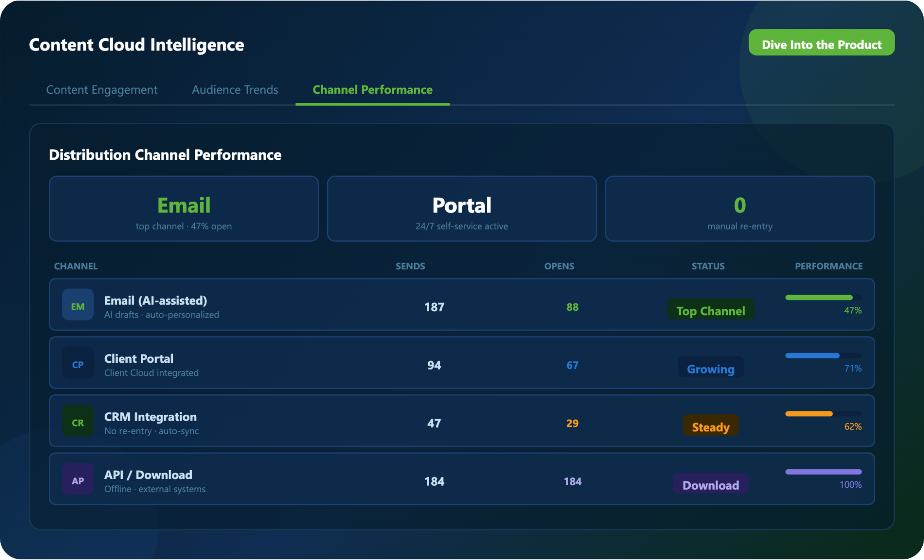Click the EM email channel icon
The image size is (924, 560).
pos(78,305)
